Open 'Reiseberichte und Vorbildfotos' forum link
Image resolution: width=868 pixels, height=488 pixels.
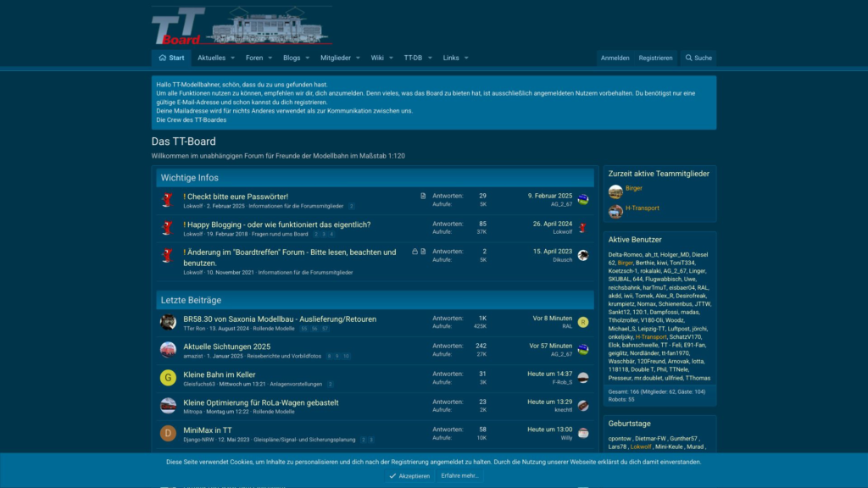(x=284, y=357)
